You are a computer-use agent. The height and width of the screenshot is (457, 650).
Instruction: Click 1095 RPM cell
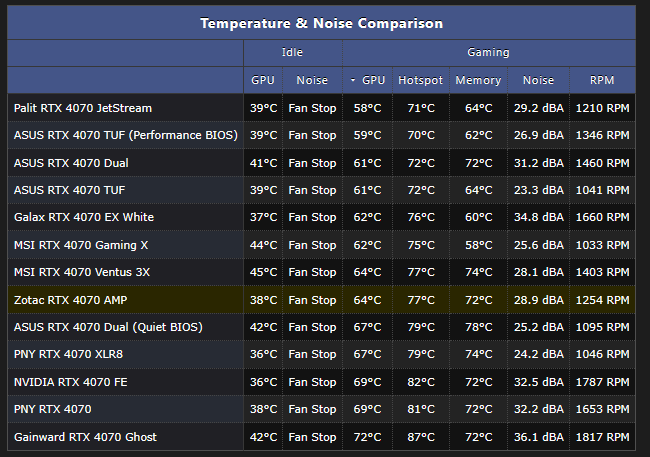pyautogui.click(x=602, y=327)
